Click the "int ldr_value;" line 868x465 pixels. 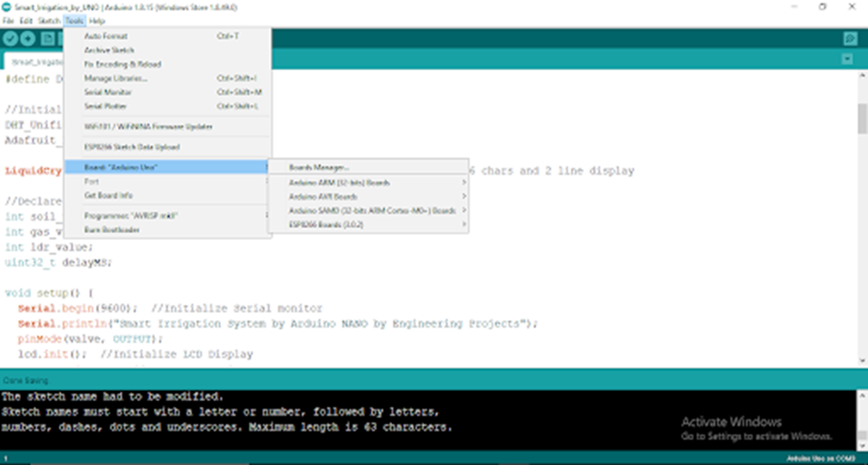pos(48,247)
